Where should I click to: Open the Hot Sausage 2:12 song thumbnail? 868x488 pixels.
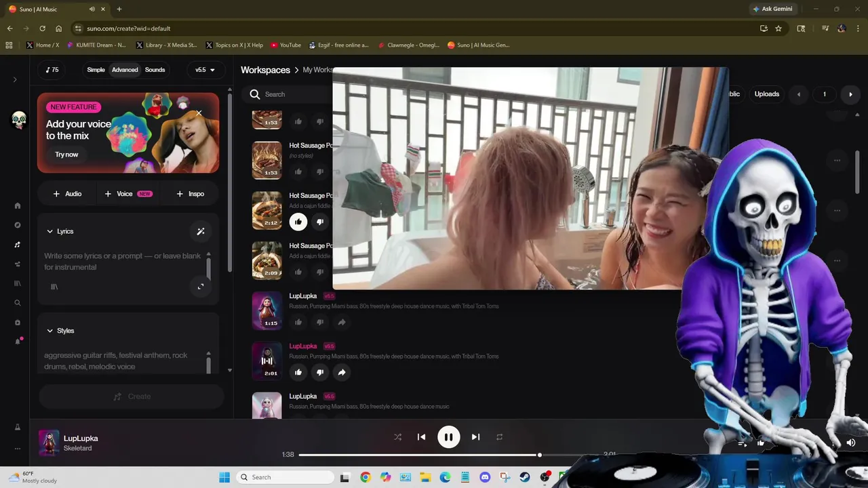(267, 210)
